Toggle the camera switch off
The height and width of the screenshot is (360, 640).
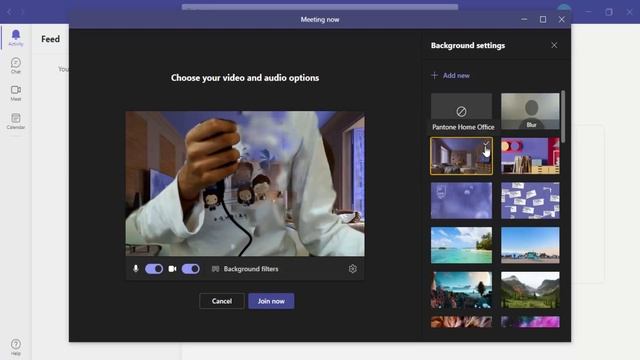191,269
